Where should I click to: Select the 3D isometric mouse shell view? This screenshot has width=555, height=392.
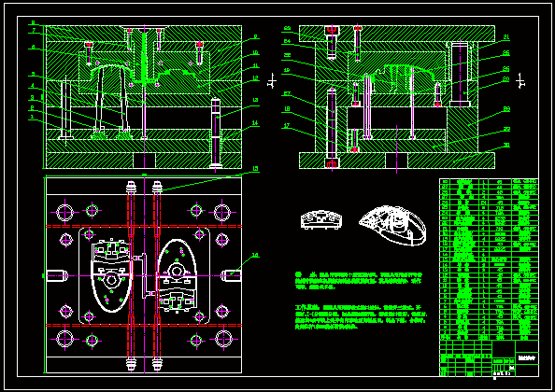391,226
